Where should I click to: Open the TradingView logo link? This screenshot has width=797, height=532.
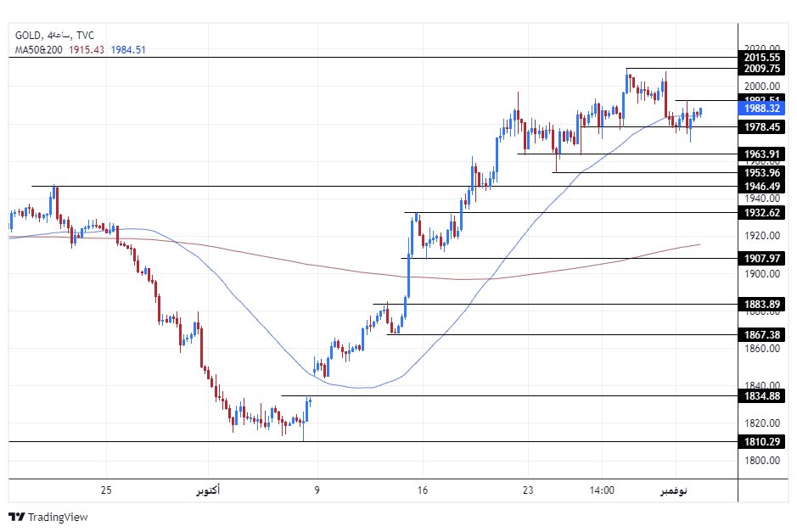(48, 518)
